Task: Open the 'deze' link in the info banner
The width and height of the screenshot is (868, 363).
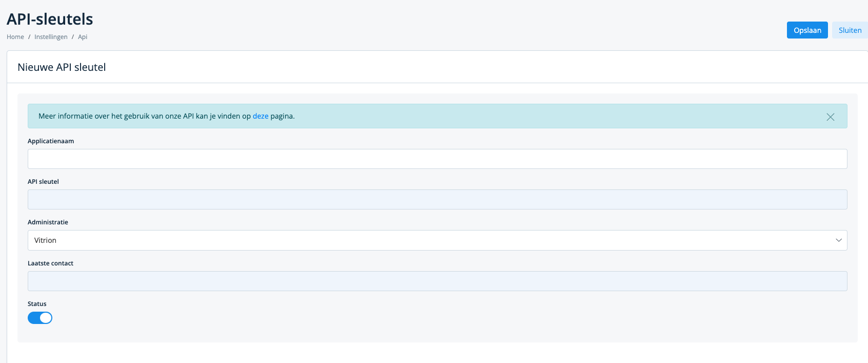Action: [x=260, y=116]
